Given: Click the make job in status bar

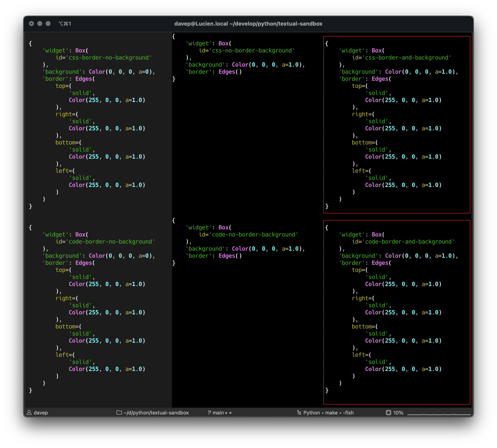Looking at the screenshot, I should pyautogui.click(x=331, y=413).
